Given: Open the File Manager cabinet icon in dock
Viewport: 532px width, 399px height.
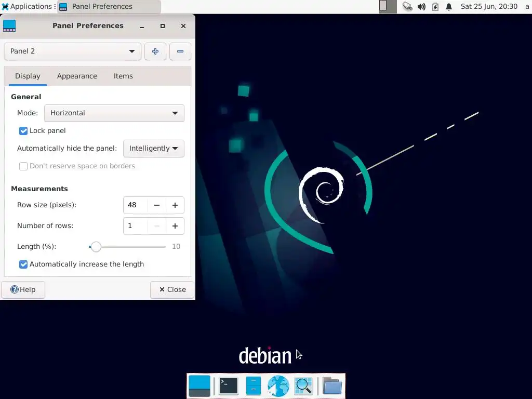Looking at the screenshot, I should pyautogui.click(x=253, y=386).
